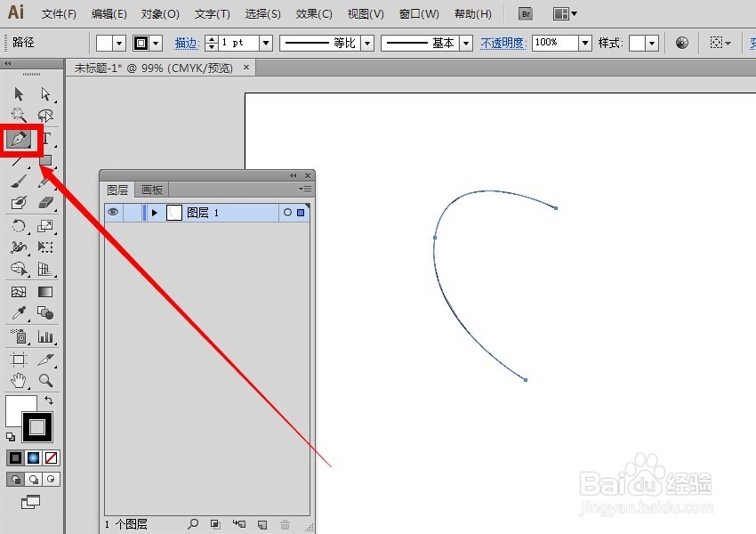The width and height of the screenshot is (756, 534).
Task: Expand 图层 1 with the triangle
Action: point(154,213)
